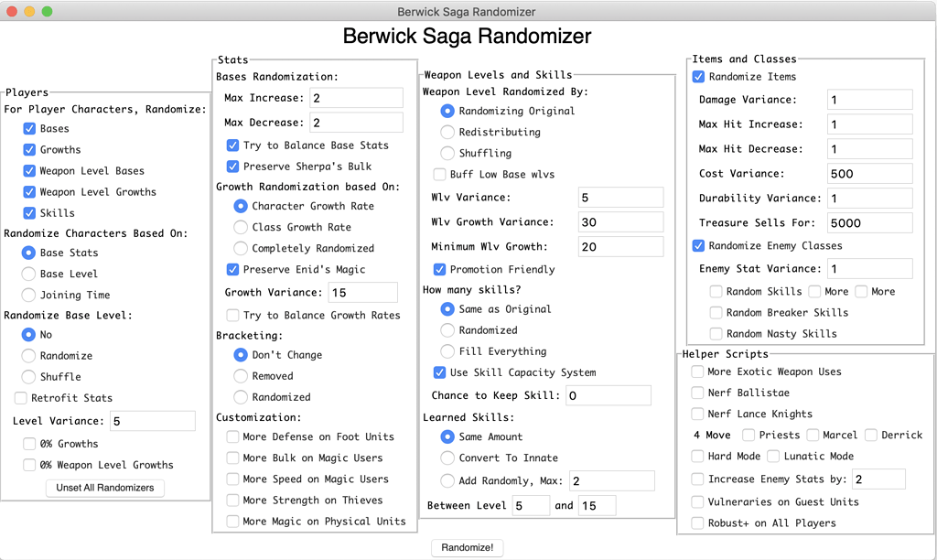The width and height of the screenshot is (937, 560).
Task: Select Fill Everything for skills
Action: tap(447, 351)
